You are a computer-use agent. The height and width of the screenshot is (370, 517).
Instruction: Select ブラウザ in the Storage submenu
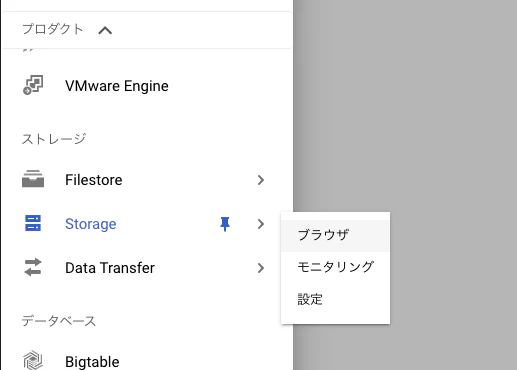coord(335,235)
